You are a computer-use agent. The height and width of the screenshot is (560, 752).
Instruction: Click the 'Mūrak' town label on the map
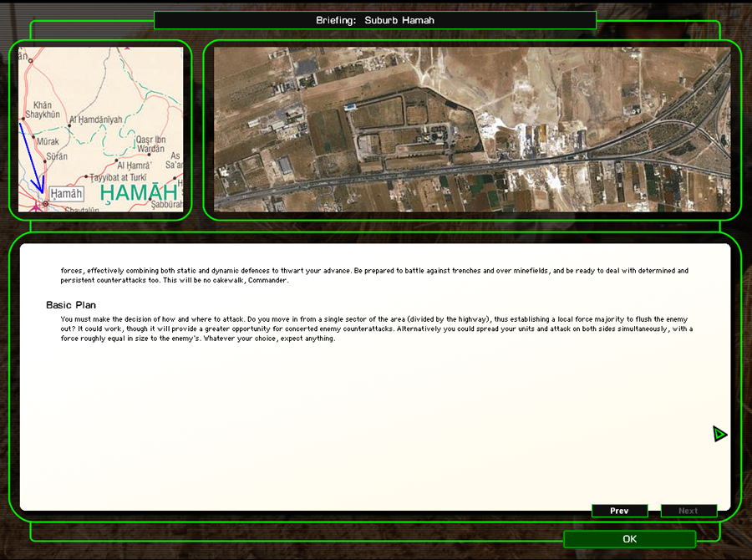48,141
